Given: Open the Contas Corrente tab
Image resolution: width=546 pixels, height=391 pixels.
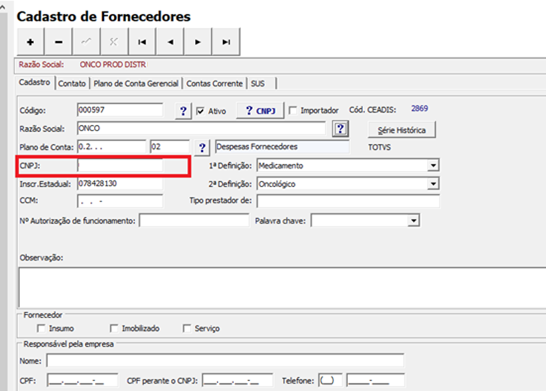Looking at the screenshot, I should click(214, 84).
